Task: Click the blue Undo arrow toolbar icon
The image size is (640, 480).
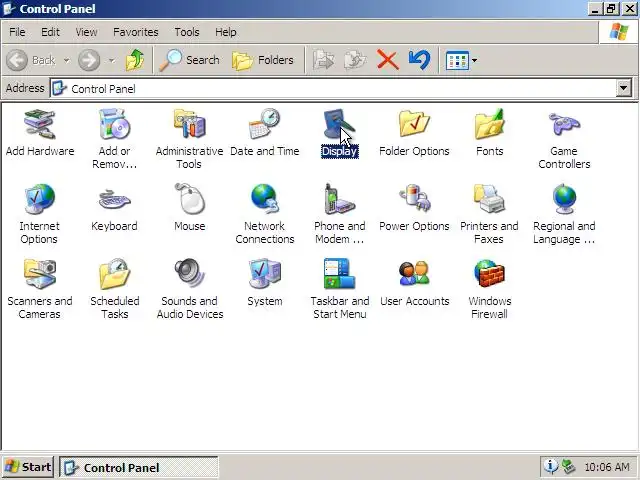Action: [419, 60]
